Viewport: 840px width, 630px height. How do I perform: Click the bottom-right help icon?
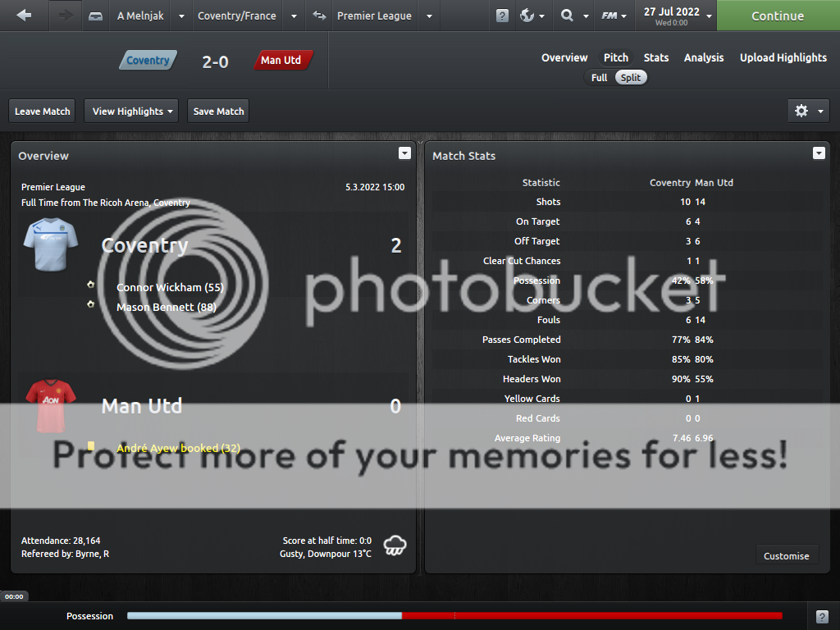pos(823,616)
